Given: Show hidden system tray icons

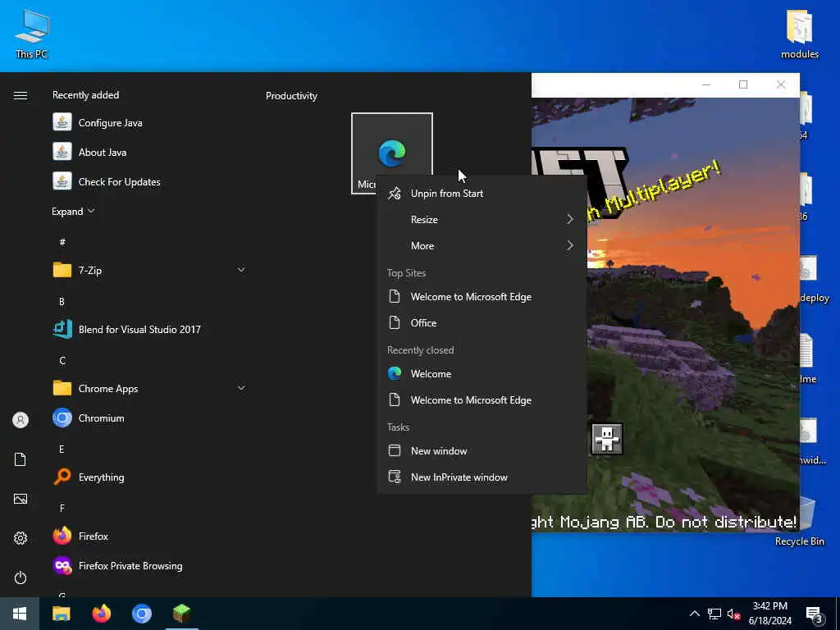Looking at the screenshot, I should tap(694, 614).
